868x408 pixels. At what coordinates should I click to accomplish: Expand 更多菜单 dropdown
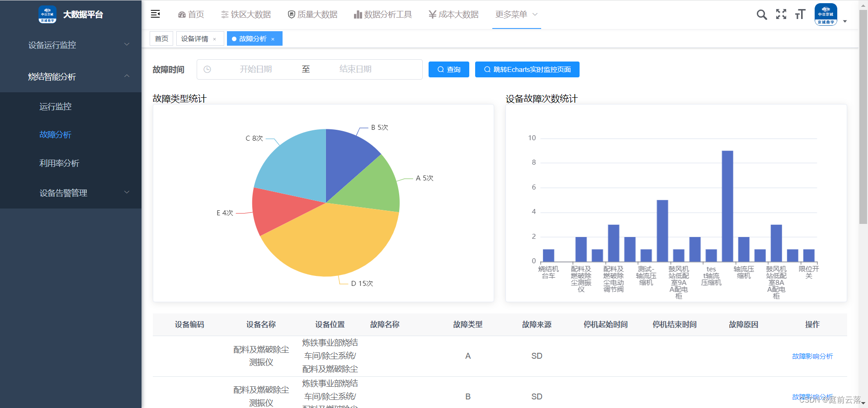point(516,14)
